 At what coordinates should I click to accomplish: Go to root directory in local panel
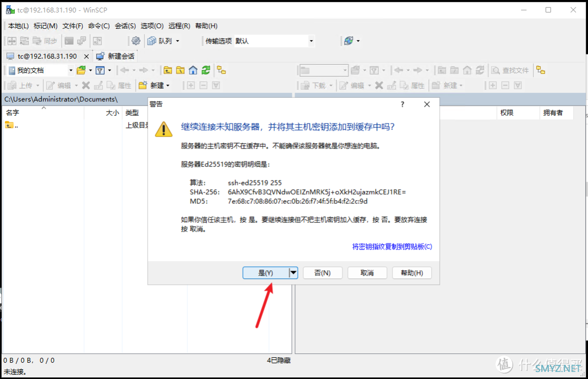tap(180, 70)
